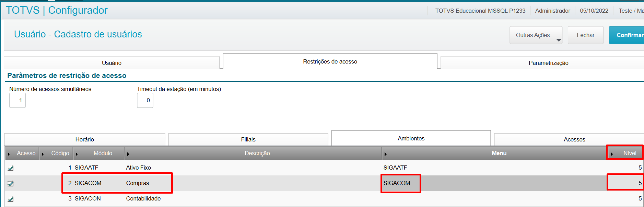Viewport: 644px width, 207px height.
Task: Click the Confirmar button
Action: coord(627,35)
